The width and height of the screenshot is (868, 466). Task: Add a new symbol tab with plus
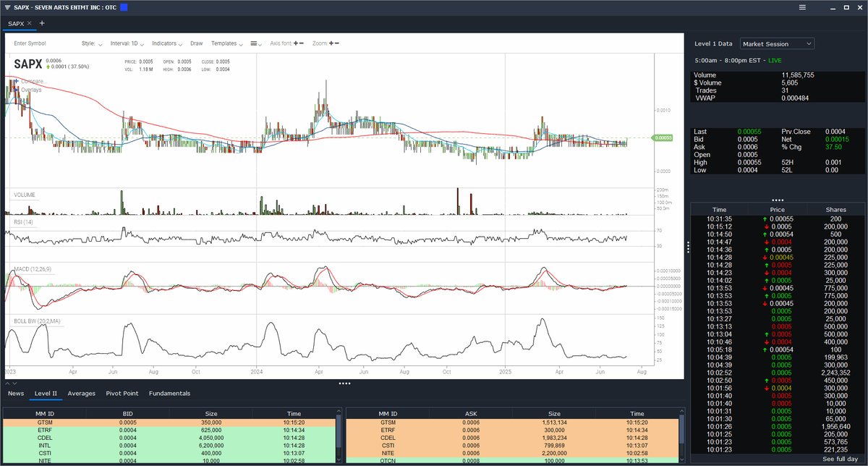tap(42, 23)
